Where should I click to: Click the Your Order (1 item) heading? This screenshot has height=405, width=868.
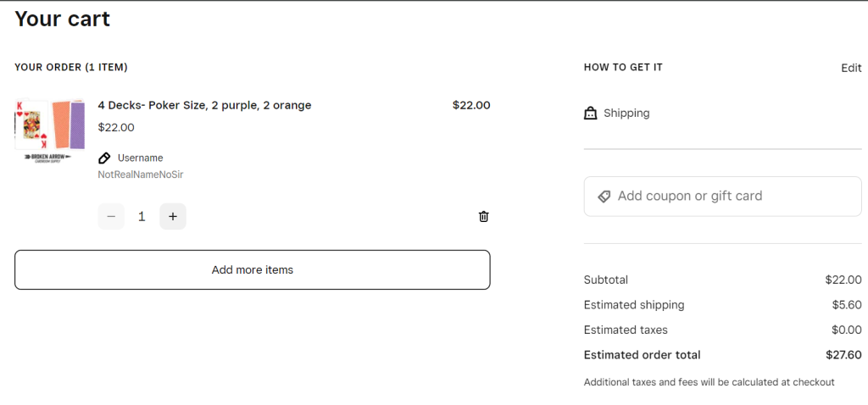tap(71, 67)
